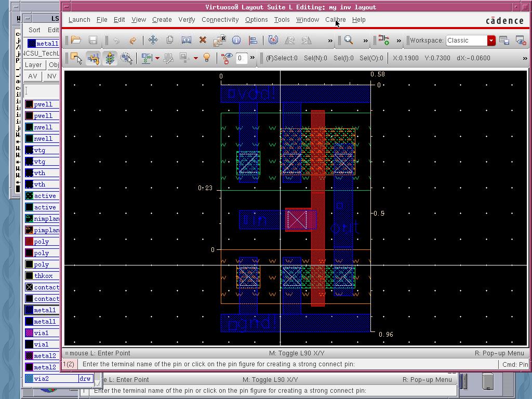Select the Stretch tool icon
532x399 pixels.
[x=187, y=41]
